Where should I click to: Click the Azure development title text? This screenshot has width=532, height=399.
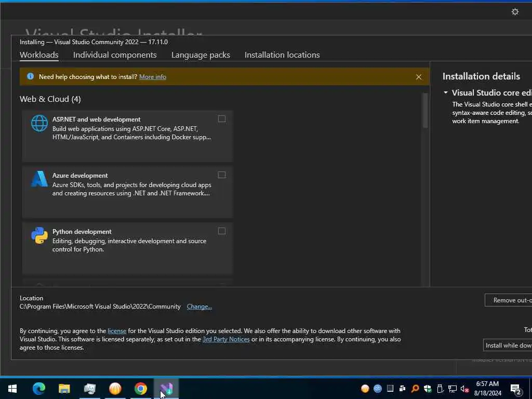pos(80,176)
